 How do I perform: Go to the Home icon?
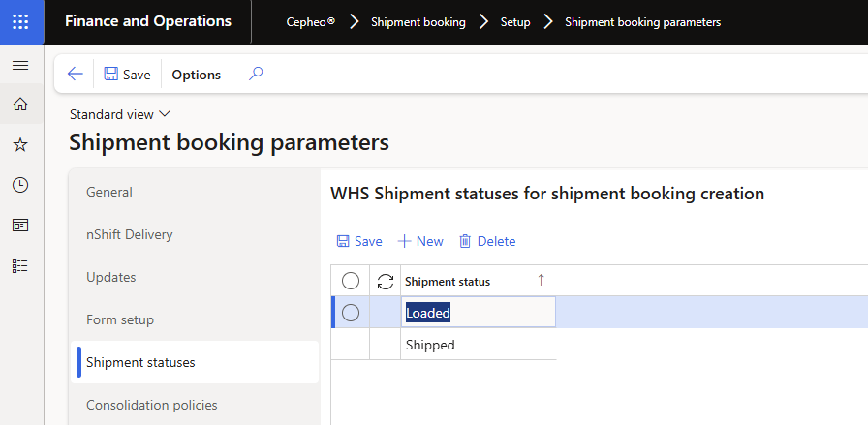point(20,105)
